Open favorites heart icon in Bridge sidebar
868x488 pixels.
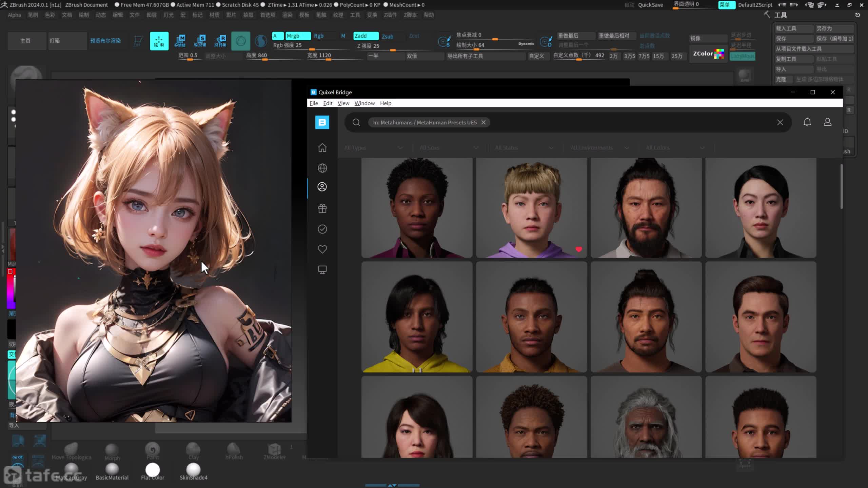point(322,249)
